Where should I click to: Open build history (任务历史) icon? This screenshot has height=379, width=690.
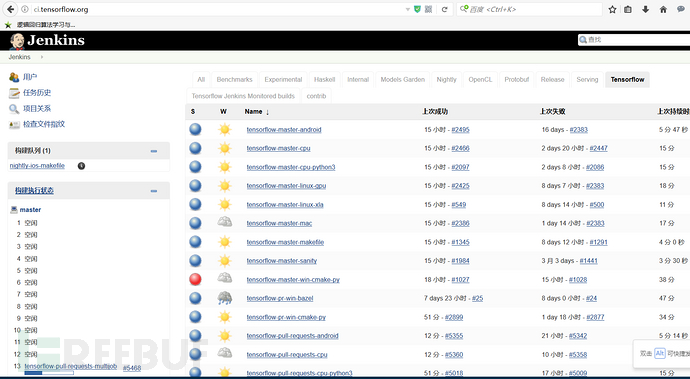14,93
